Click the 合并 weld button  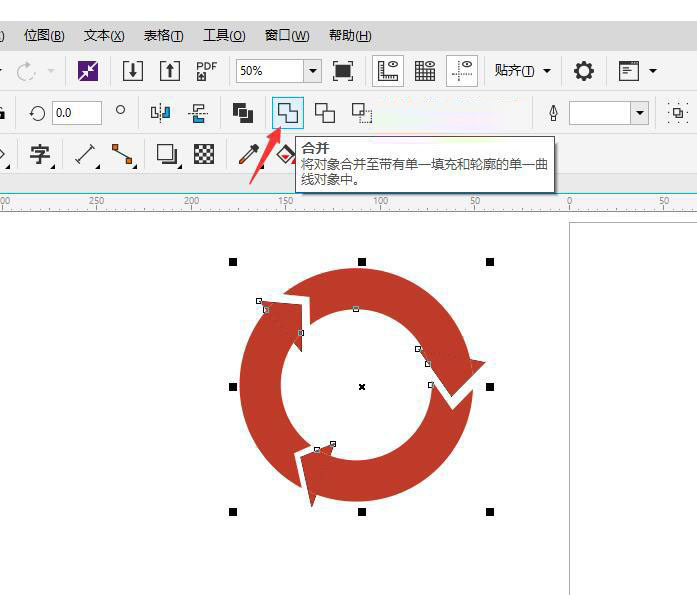(288, 113)
